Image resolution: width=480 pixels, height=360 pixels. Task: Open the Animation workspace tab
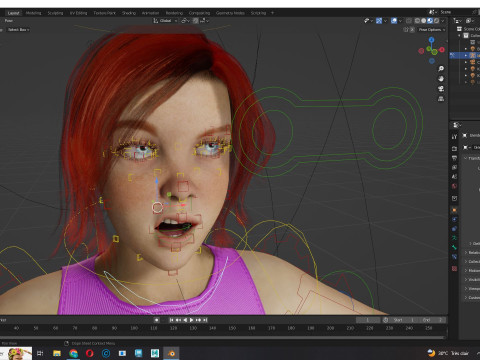150,13
